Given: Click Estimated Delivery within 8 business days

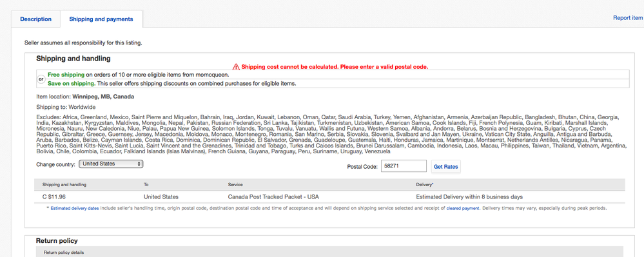Looking at the screenshot, I should (x=469, y=196).
